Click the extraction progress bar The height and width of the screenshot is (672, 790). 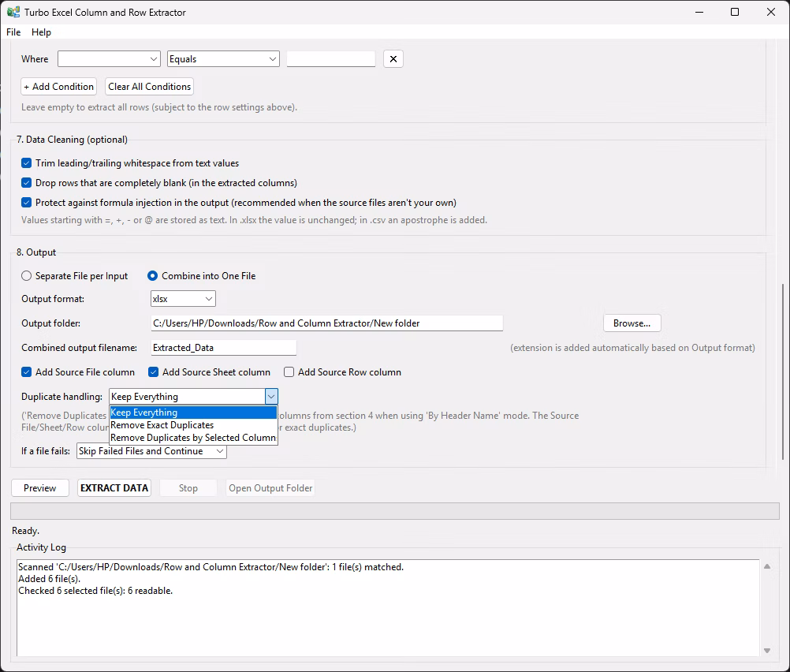point(395,511)
